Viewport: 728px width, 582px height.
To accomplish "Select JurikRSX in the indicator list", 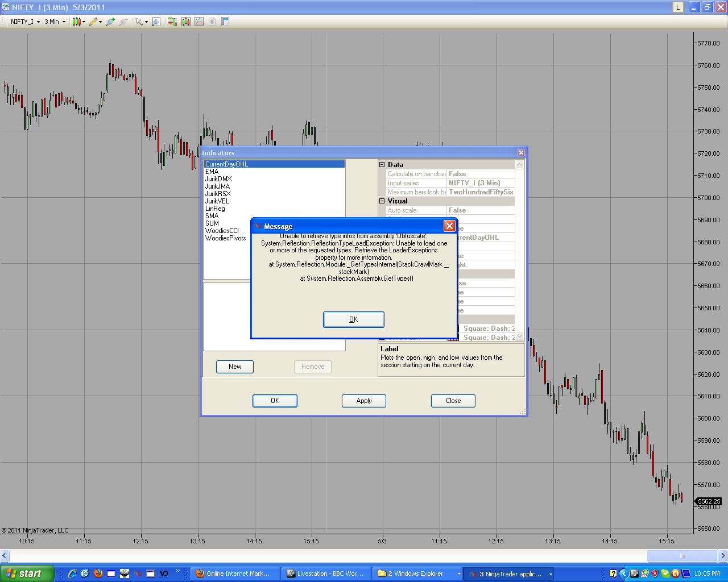I will tap(274, 194).
